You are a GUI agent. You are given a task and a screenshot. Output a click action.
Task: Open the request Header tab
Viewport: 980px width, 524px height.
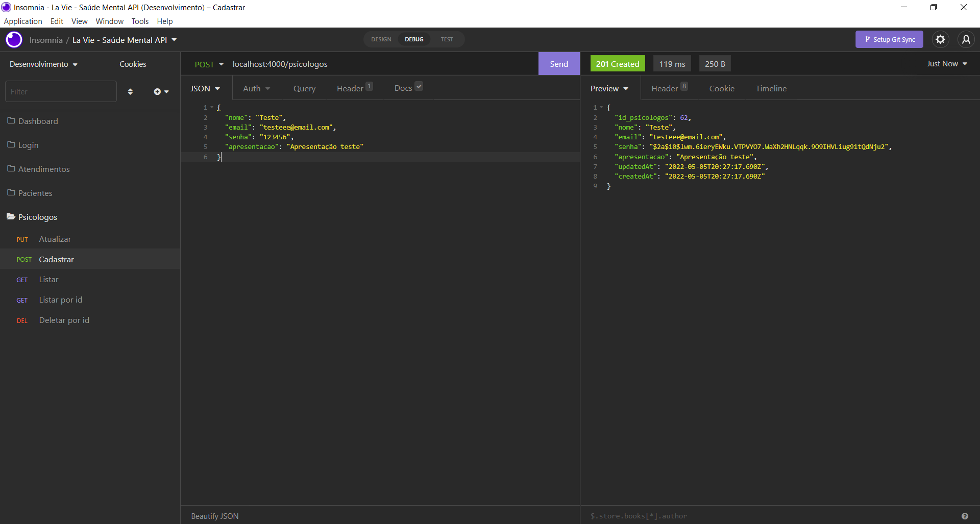355,88
